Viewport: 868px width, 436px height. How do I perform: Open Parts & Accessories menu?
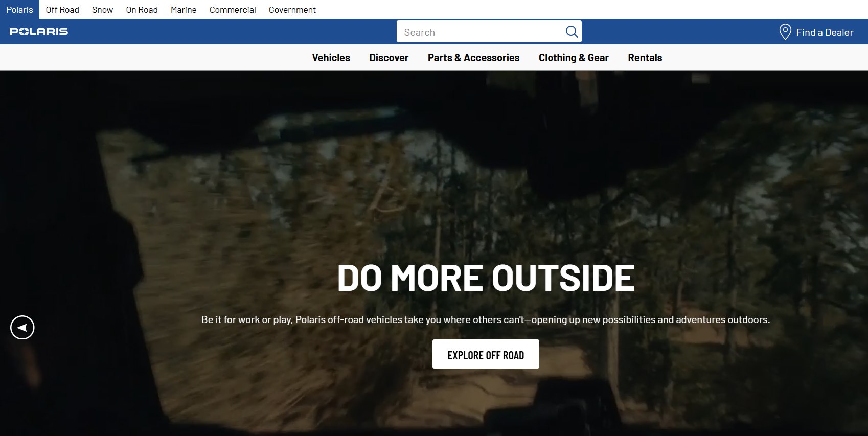tap(473, 58)
